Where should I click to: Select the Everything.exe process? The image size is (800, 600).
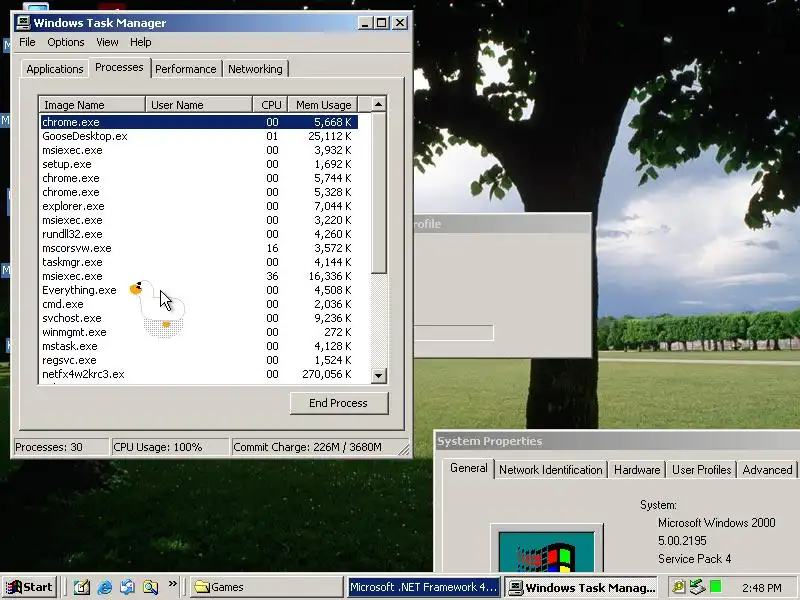click(199, 290)
